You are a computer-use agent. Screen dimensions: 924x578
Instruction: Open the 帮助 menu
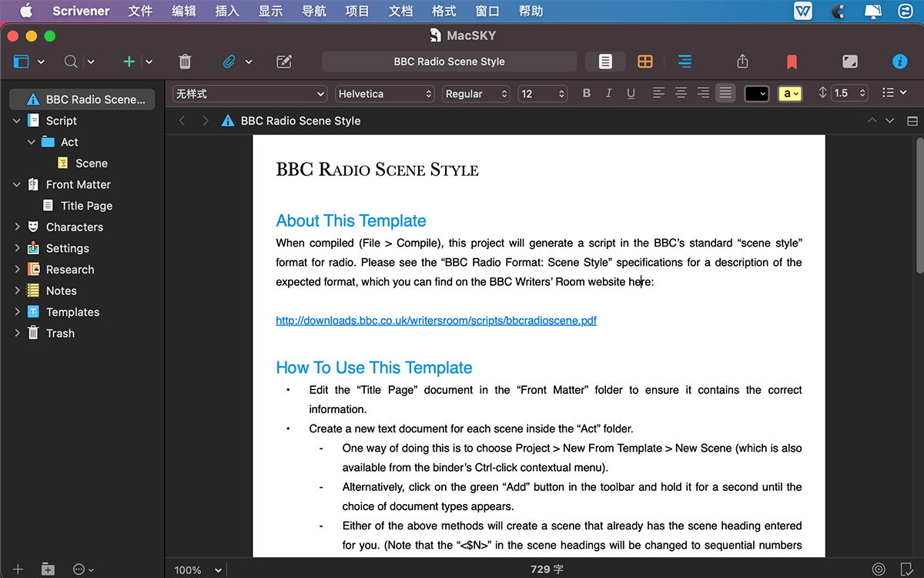(531, 11)
